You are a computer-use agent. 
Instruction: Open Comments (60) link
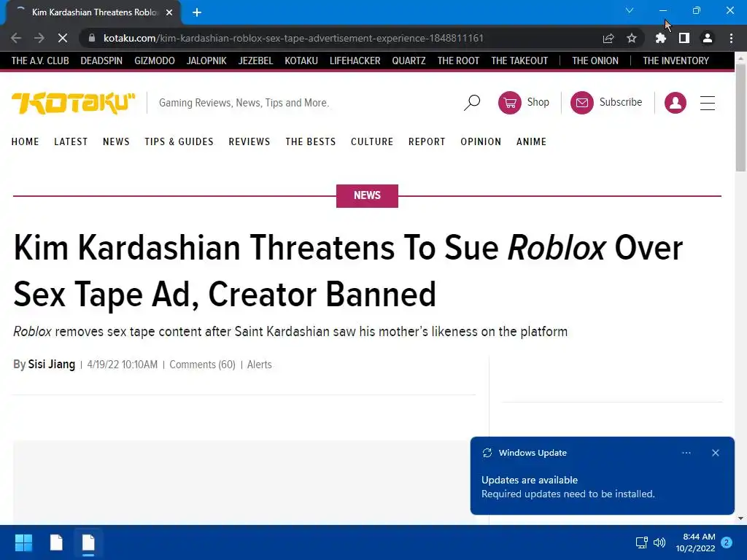203,365
